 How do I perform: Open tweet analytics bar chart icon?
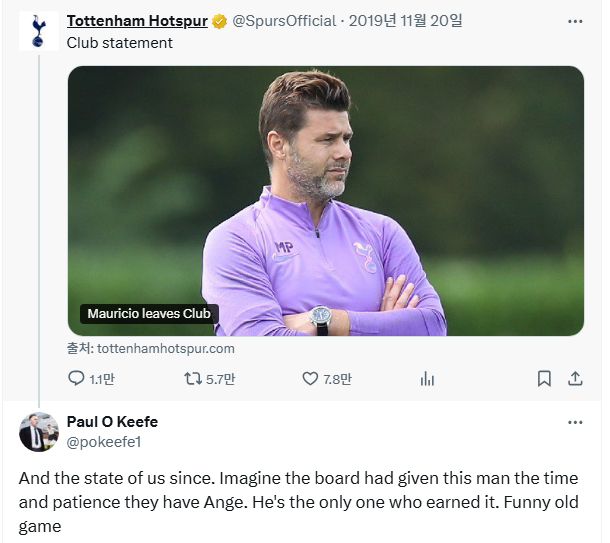pyautogui.click(x=427, y=379)
